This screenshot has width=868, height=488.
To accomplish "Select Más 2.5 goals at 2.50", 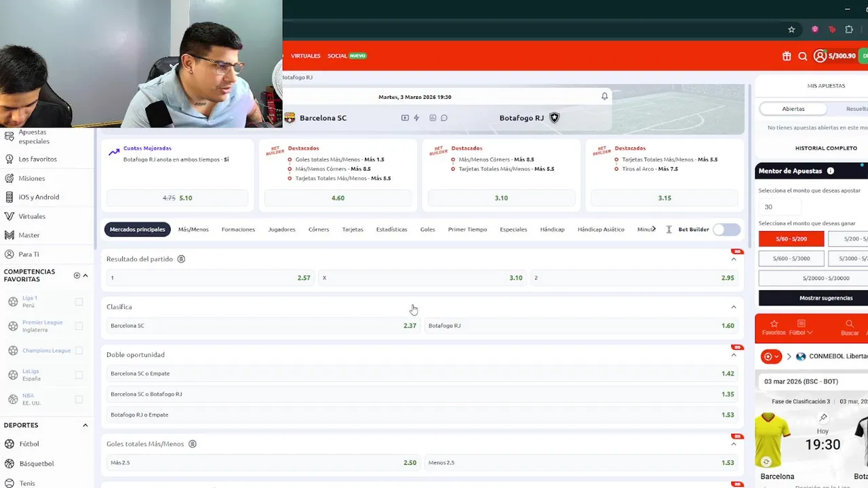I will [x=263, y=463].
